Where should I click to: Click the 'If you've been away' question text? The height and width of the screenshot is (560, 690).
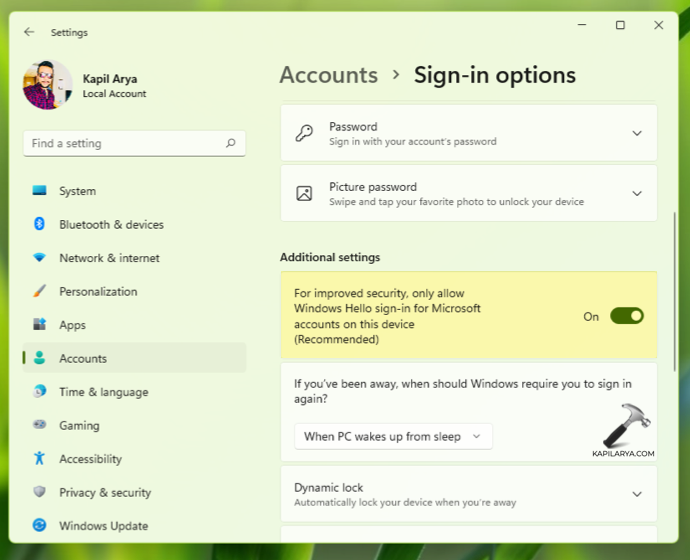[x=462, y=391]
